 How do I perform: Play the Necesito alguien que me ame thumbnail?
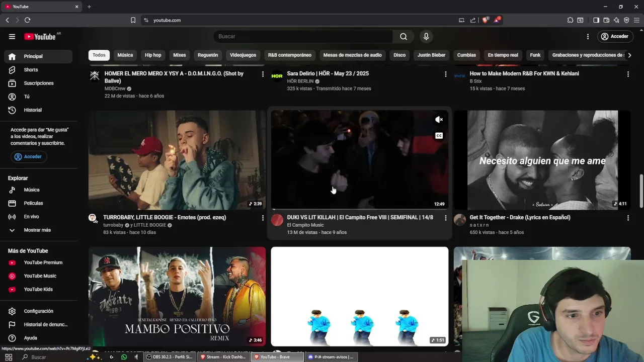[x=542, y=160]
